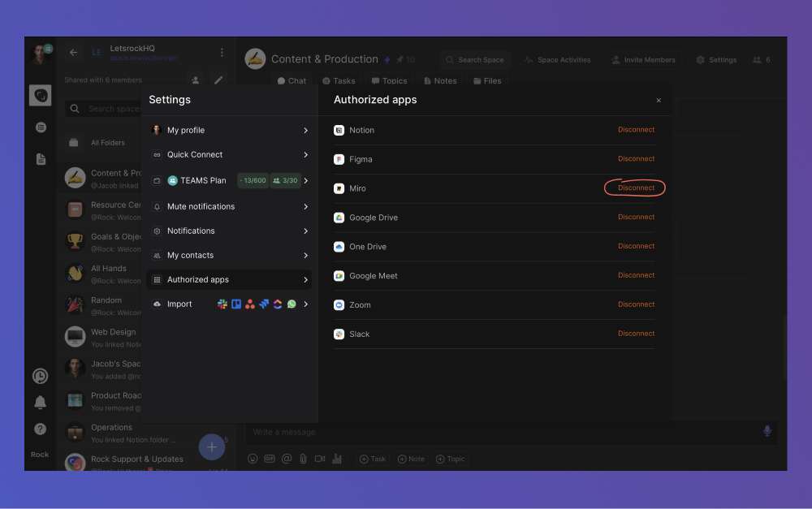Select the Trello import icon
Viewport: 812px width, 509px height.
tap(235, 304)
